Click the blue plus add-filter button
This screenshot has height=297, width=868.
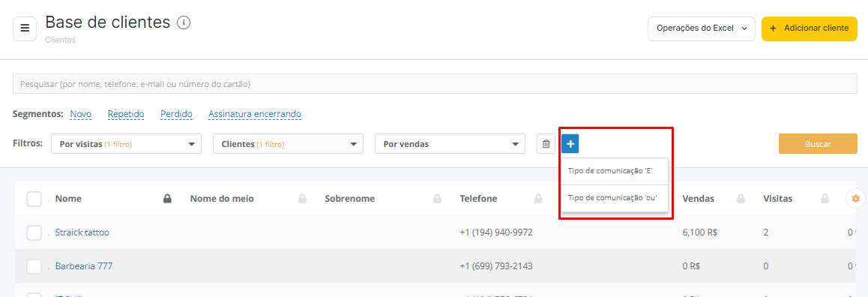pyautogui.click(x=570, y=144)
